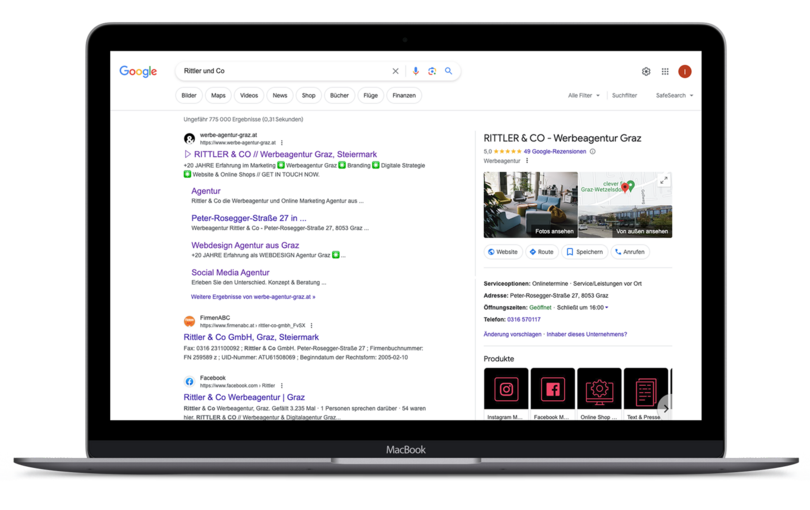Click the Facebook site favicon
Image resolution: width=810 pixels, height=510 pixels.
190,381
